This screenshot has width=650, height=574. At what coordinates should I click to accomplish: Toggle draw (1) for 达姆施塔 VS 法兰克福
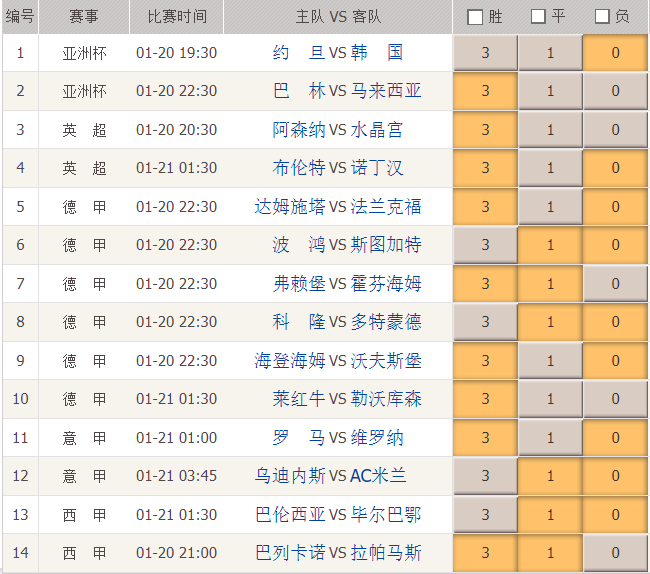(x=551, y=207)
